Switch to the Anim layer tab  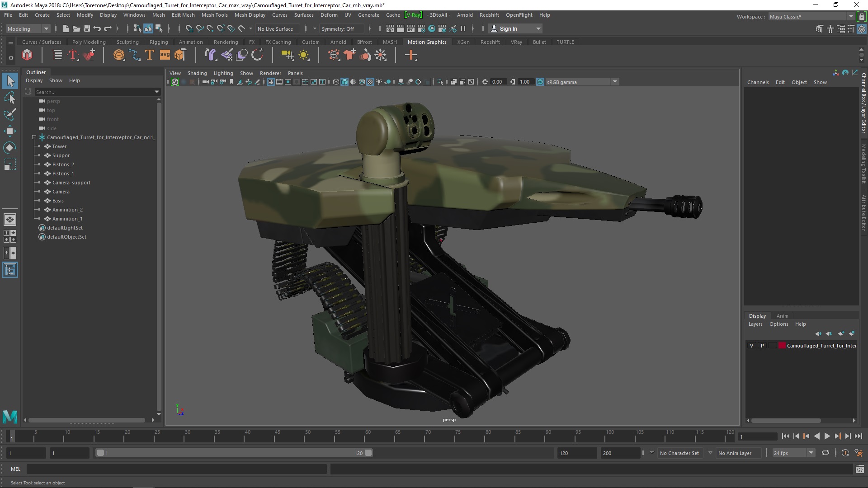pos(782,316)
